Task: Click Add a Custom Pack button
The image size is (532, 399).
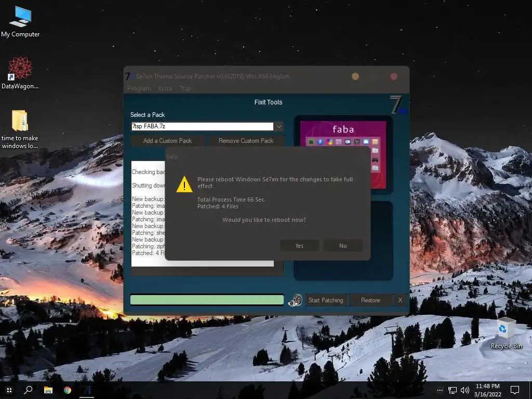Action: click(x=168, y=140)
